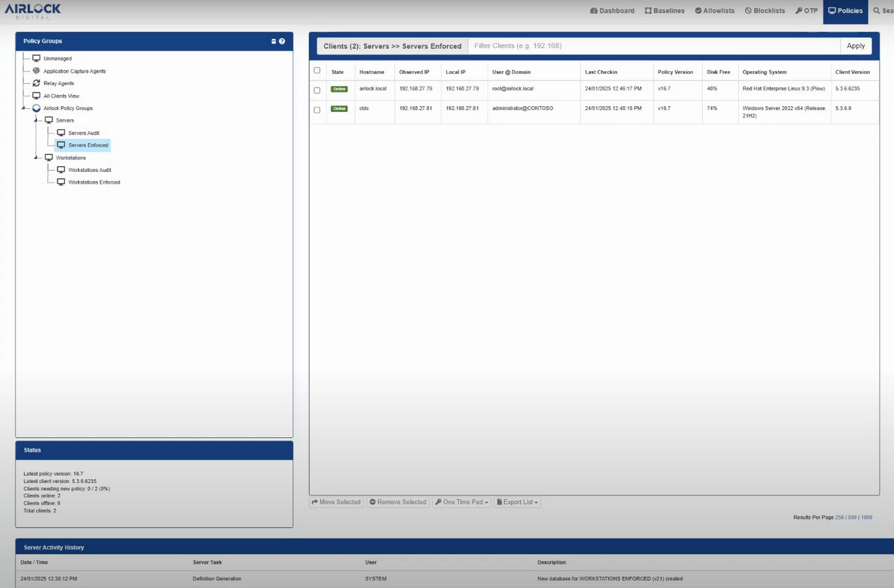894x588 pixels.
Task: Tick the checkbox for the ctdc client row
Action: (x=316, y=110)
